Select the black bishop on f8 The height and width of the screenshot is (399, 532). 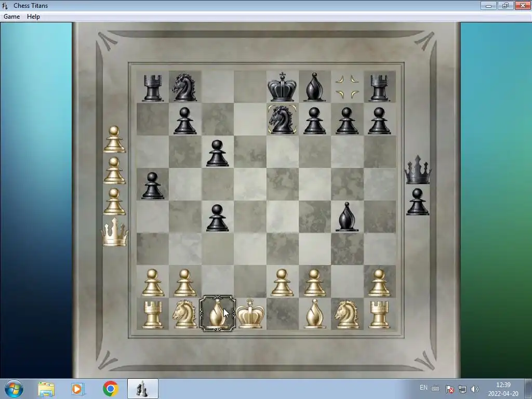(314, 87)
